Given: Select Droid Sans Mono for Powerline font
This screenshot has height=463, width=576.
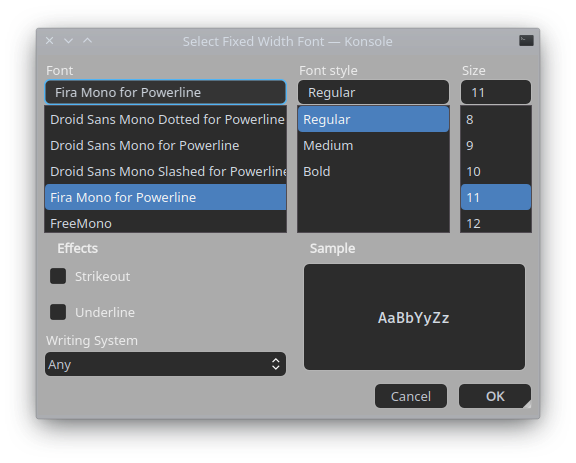Looking at the screenshot, I should pos(165,146).
